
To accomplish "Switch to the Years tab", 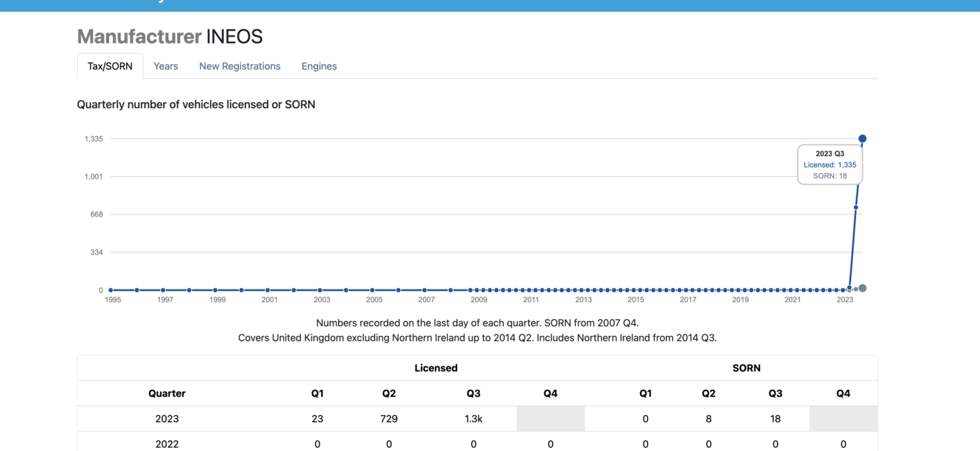I will pos(166,66).
